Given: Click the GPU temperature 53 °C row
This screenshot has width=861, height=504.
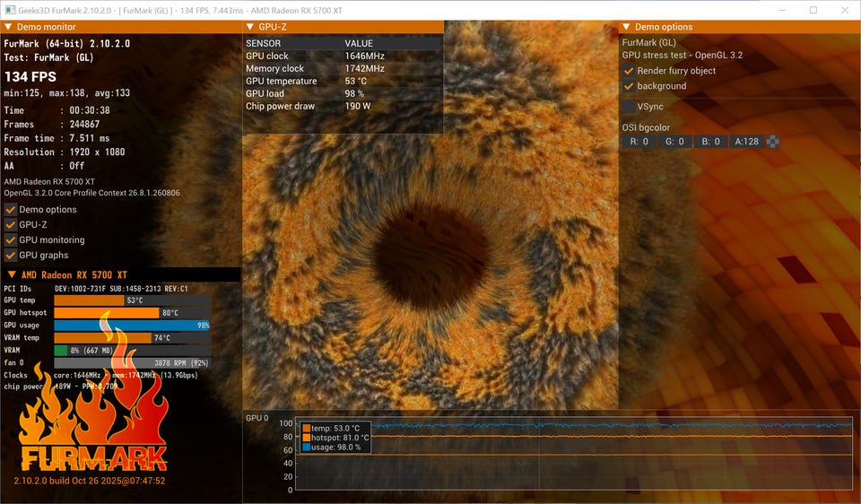Looking at the screenshot, I should 343,82.
